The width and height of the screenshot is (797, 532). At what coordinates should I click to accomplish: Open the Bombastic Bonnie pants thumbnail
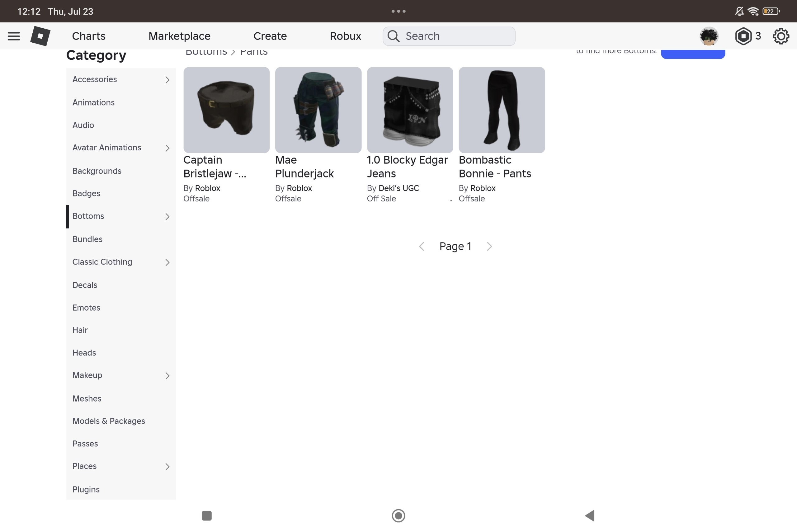(502, 110)
